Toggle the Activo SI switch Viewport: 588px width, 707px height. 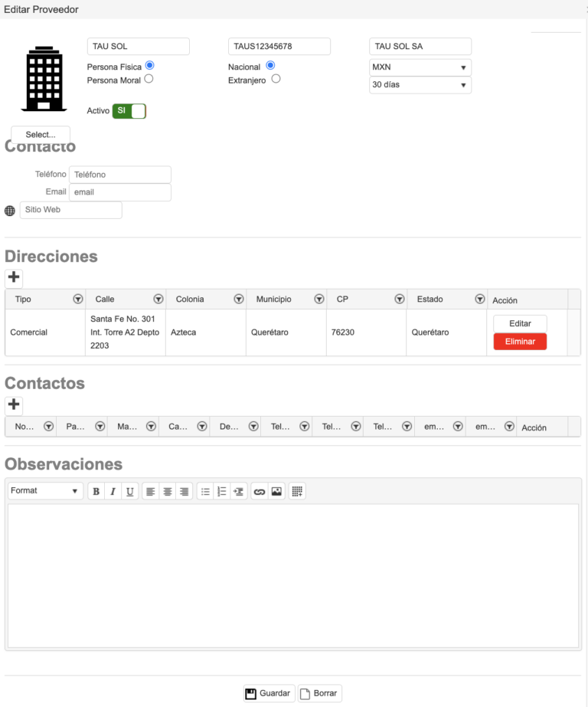(129, 111)
